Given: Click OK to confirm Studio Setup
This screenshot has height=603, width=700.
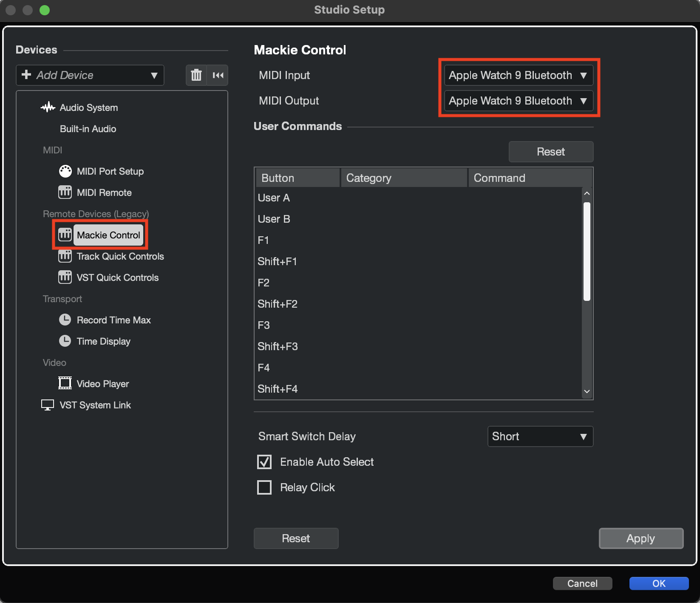Looking at the screenshot, I should 659,583.
